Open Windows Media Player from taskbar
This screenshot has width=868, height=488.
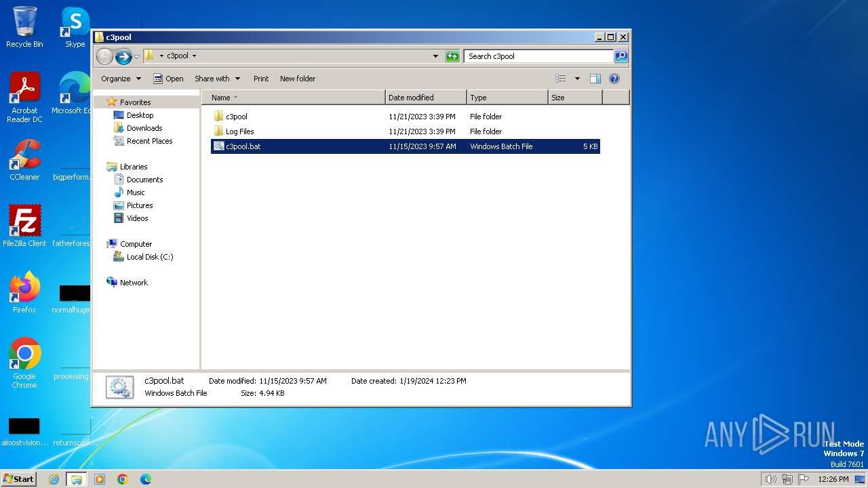[100, 479]
